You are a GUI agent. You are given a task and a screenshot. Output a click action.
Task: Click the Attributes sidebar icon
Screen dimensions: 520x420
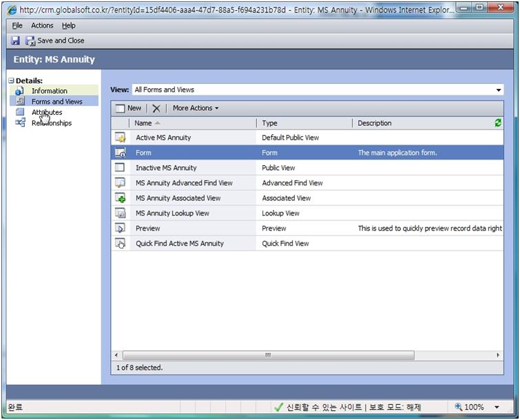20,112
